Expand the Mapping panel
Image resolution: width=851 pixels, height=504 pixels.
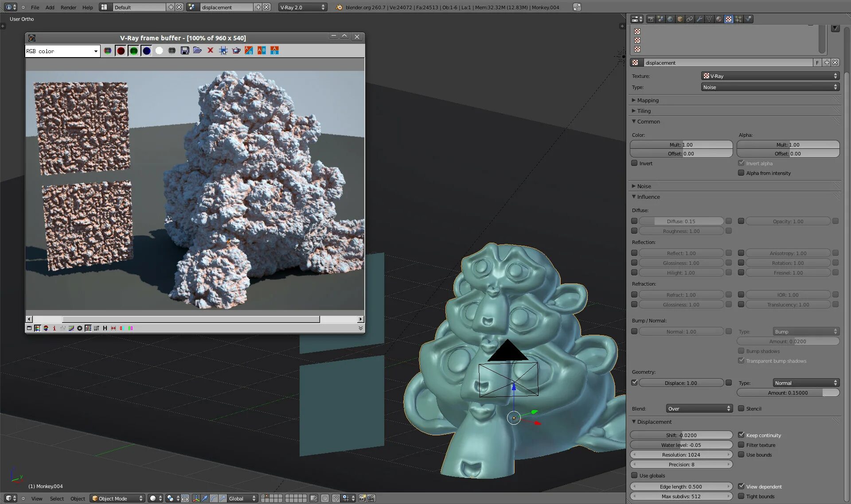[648, 101]
